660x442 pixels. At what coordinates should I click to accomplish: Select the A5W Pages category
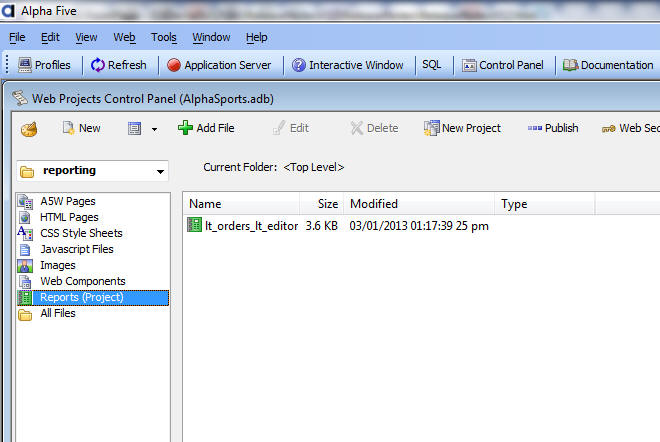point(68,202)
